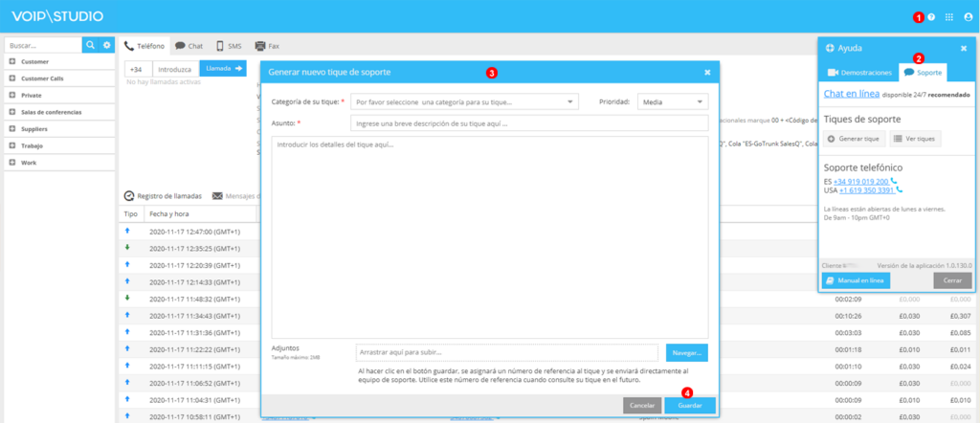
Task: Click the VOIP\STUDIO logo
Action: [x=56, y=16]
